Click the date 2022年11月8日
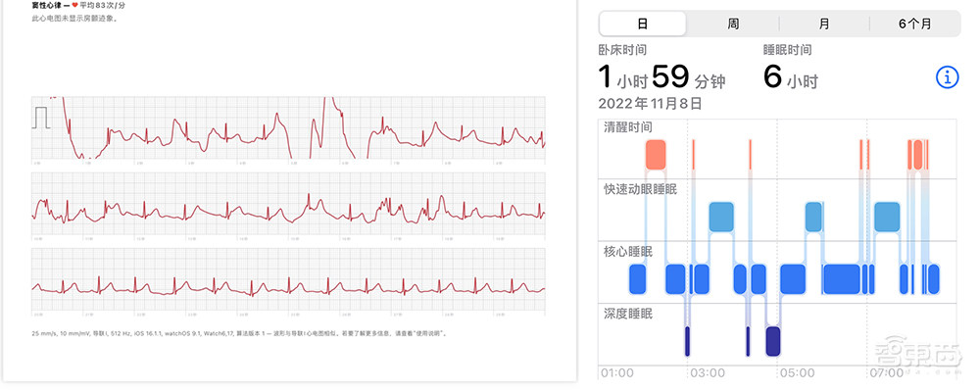The image size is (980, 391). pos(650,103)
